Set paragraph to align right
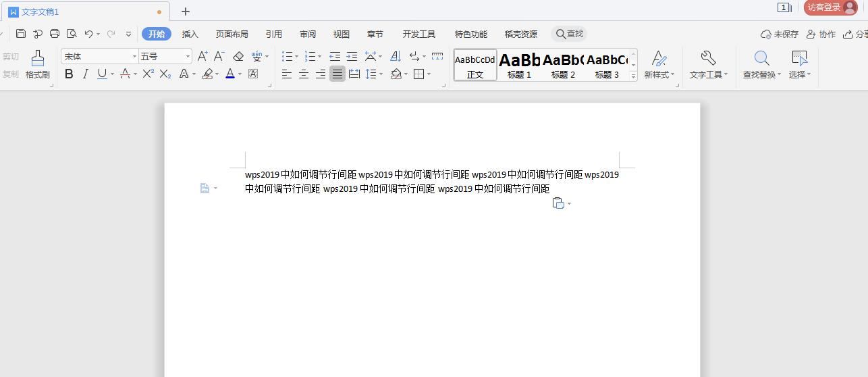The image size is (868, 377). coord(321,74)
